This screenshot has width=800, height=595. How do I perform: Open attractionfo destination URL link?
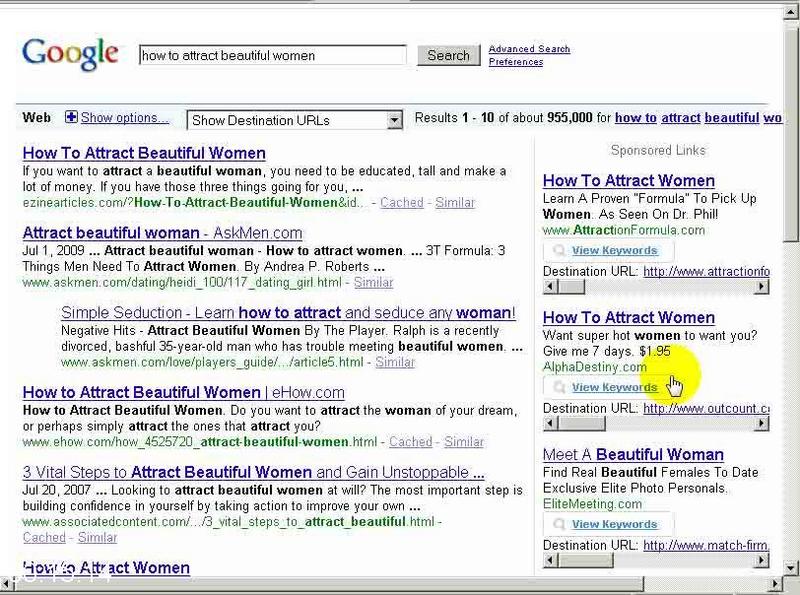click(x=707, y=271)
